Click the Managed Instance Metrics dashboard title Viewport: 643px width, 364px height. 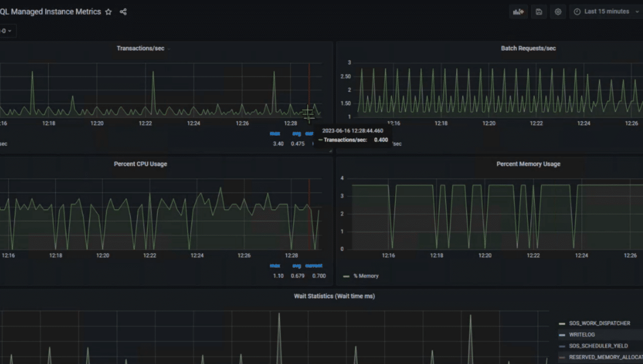coord(51,12)
